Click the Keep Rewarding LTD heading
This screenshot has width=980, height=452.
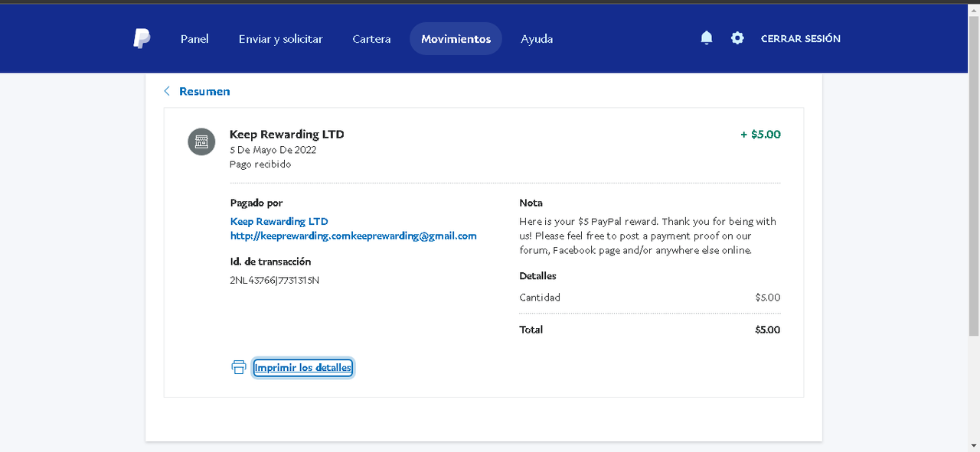click(287, 134)
